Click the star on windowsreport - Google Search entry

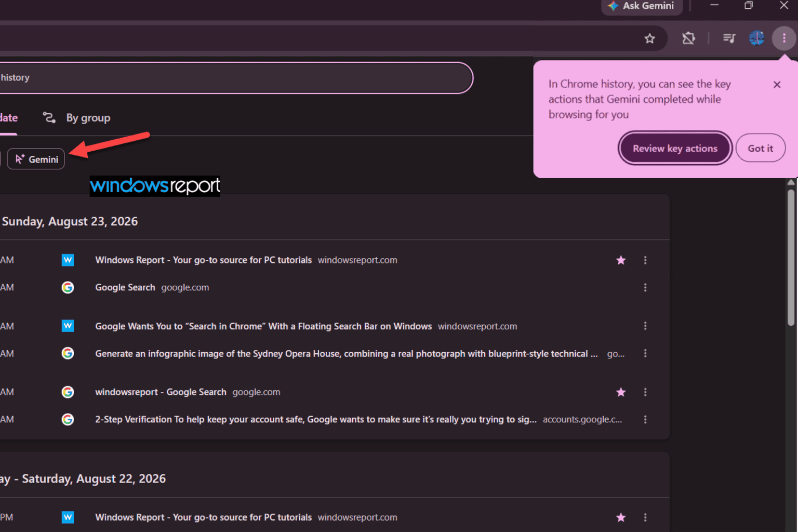pos(621,392)
